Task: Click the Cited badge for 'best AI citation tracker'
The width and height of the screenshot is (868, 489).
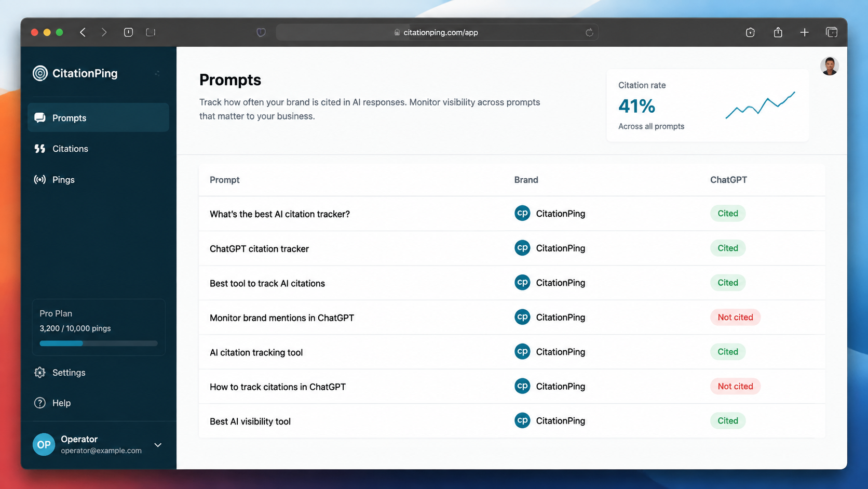Action: [728, 213]
